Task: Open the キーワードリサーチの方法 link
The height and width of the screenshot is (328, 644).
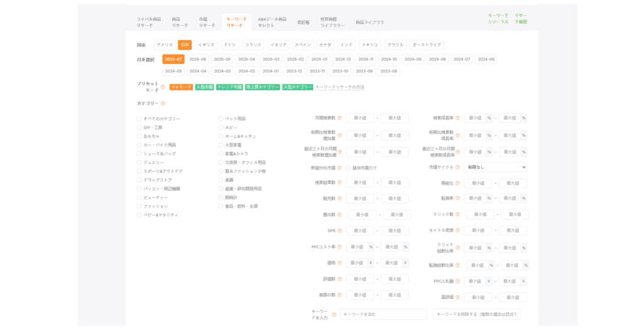Action: pos(340,87)
